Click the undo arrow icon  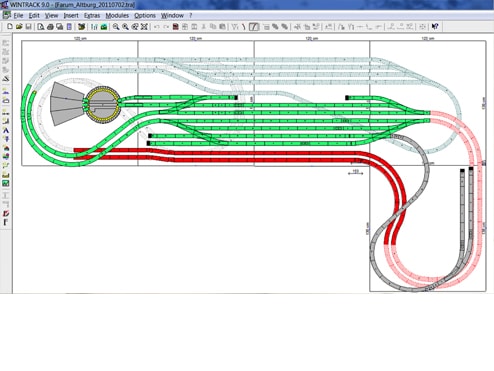(x=157, y=27)
